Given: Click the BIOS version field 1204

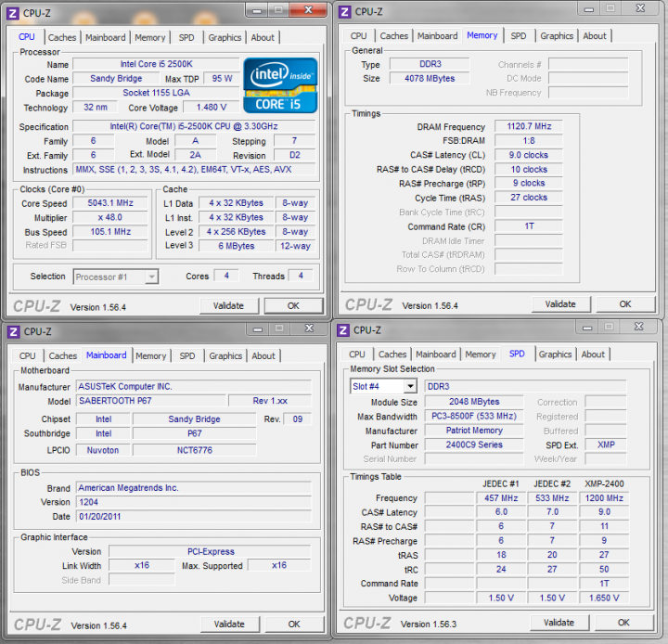Looking at the screenshot, I should pos(194,502).
